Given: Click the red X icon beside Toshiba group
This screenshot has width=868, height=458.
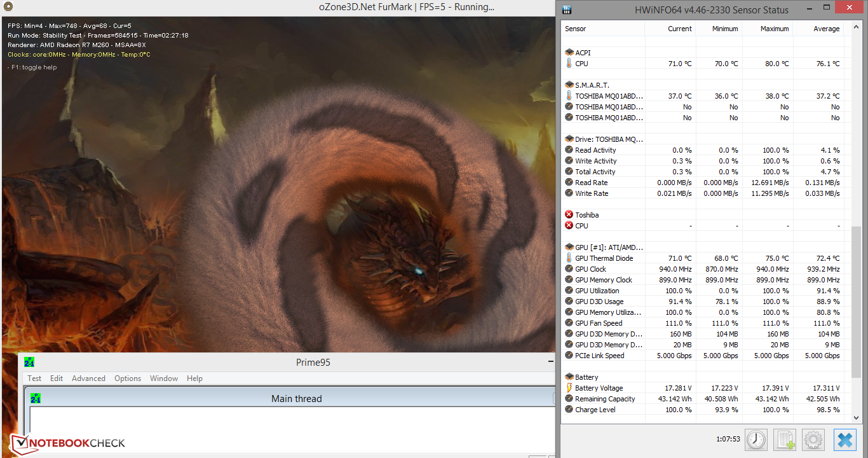Looking at the screenshot, I should [569, 215].
